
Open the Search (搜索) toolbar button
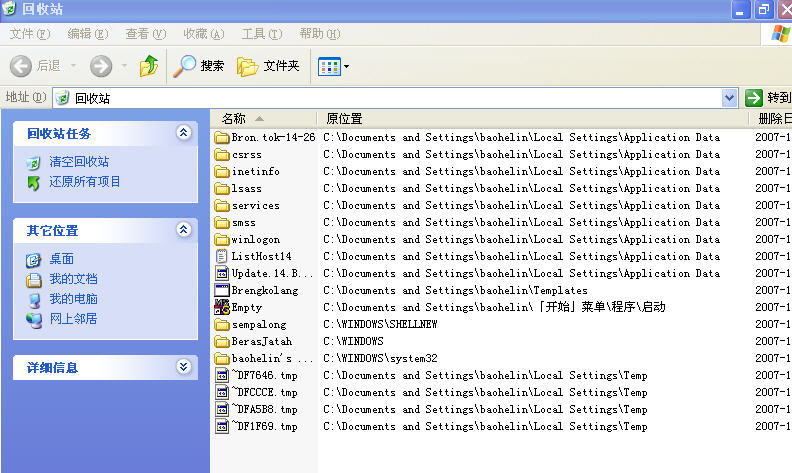coord(199,66)
